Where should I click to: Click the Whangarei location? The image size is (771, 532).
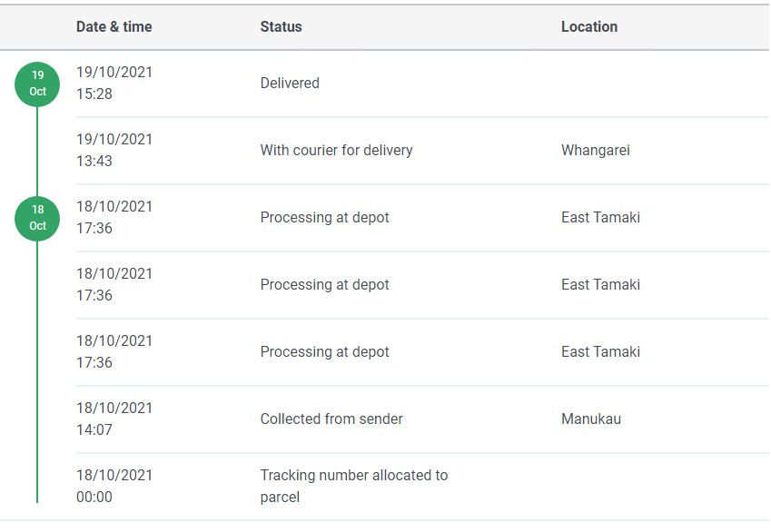tap(595, 151)
